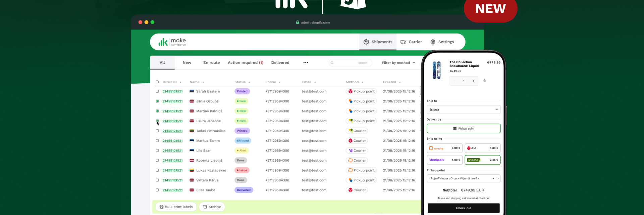644x215 pixels.
Task: Click the Archive button
Action: pos(212,207)
